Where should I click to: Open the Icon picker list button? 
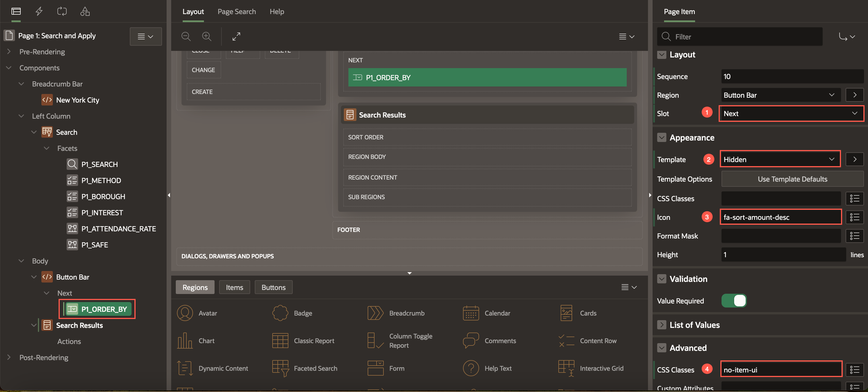[855, 217]
